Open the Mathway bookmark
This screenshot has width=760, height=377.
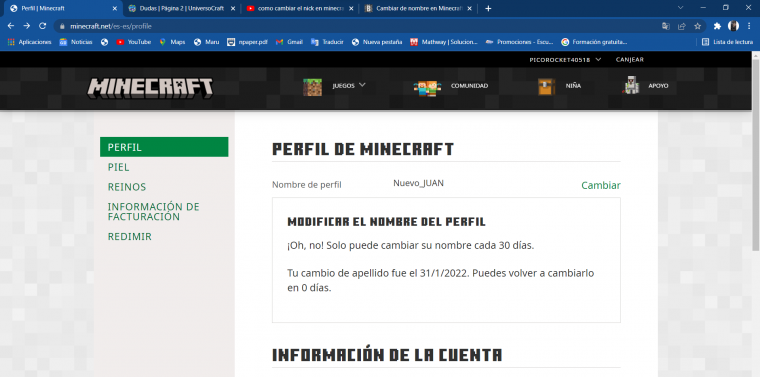(x=444, y=42)
